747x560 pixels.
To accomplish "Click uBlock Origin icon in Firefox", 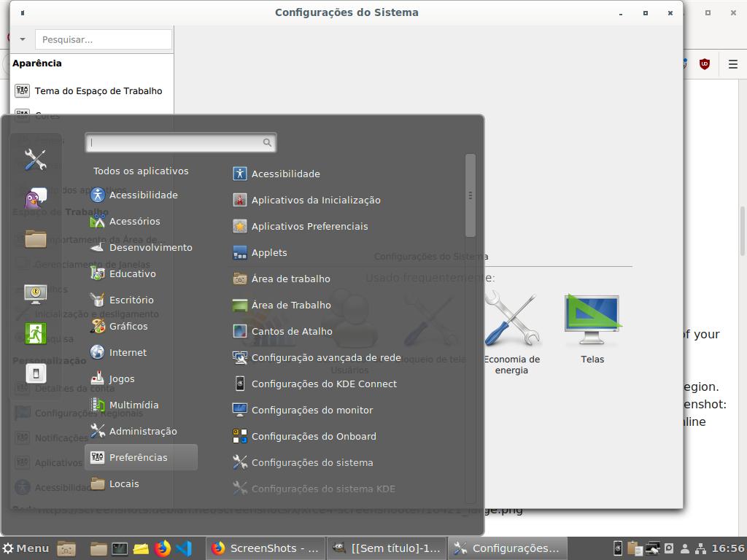I will pyautogui.click(x=705, y=63).
